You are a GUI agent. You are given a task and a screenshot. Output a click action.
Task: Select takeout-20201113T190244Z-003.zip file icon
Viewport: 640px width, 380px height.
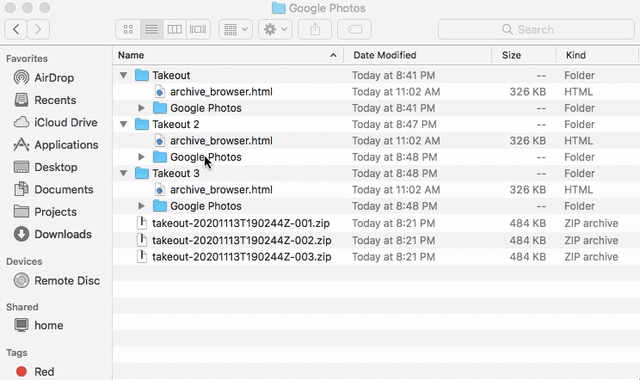[142, 257]
